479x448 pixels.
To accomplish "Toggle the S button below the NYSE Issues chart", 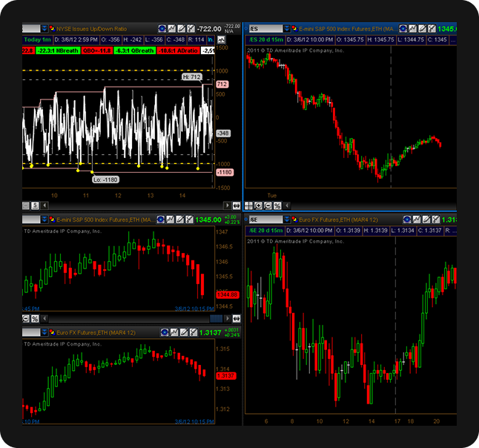I will (x=35, y=205).
